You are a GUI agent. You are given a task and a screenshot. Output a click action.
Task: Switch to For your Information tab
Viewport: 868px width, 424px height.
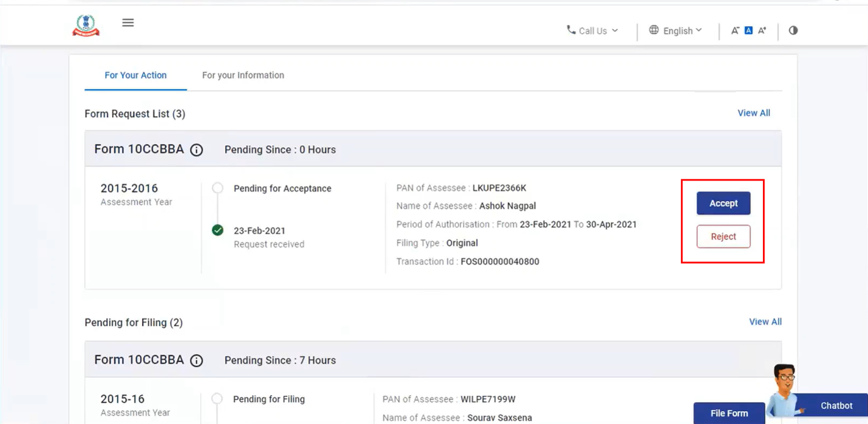tap(243, 75)
